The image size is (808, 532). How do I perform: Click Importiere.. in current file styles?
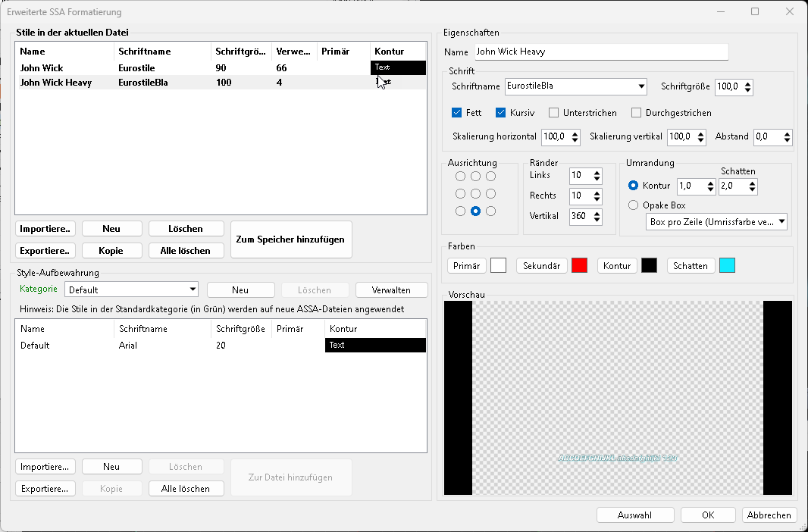pos(45,229)
